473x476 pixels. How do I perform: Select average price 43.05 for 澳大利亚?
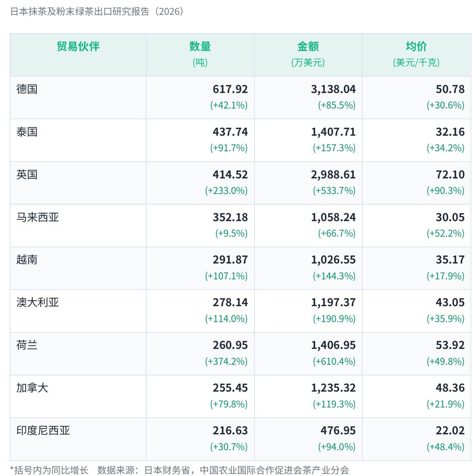pyautogui.click(x=450, y=302)
